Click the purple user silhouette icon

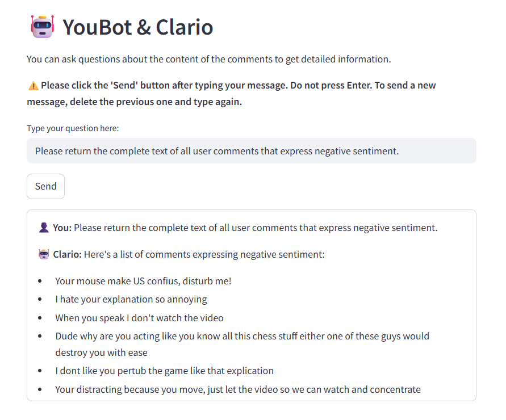(x=44, y=228)
